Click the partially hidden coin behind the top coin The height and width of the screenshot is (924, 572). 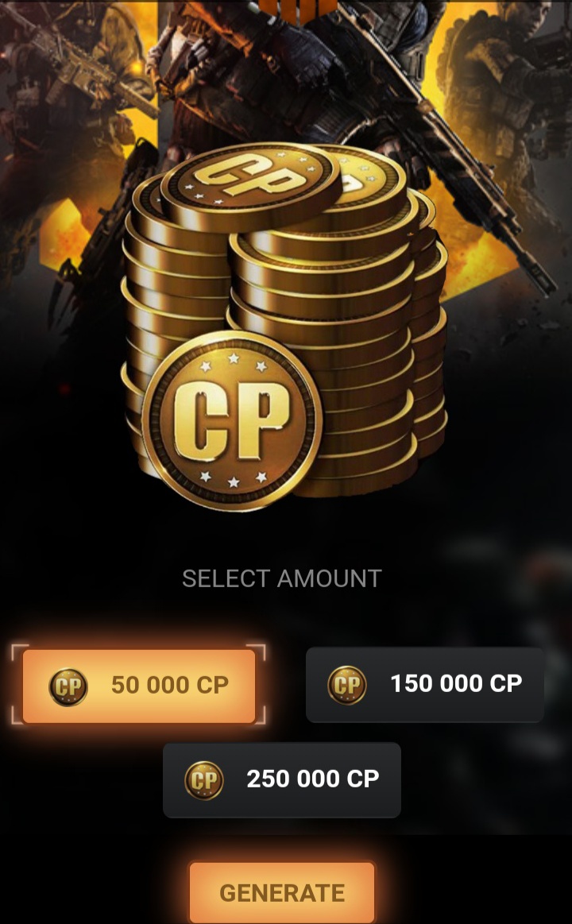tap(368, 180)
